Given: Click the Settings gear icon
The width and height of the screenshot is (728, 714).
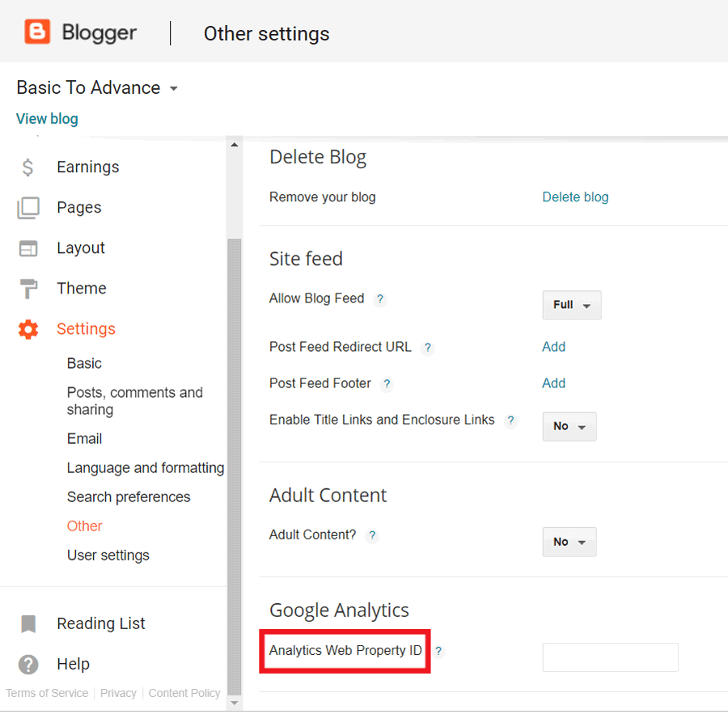Looking at the screenshot, I should click(28, 329).
